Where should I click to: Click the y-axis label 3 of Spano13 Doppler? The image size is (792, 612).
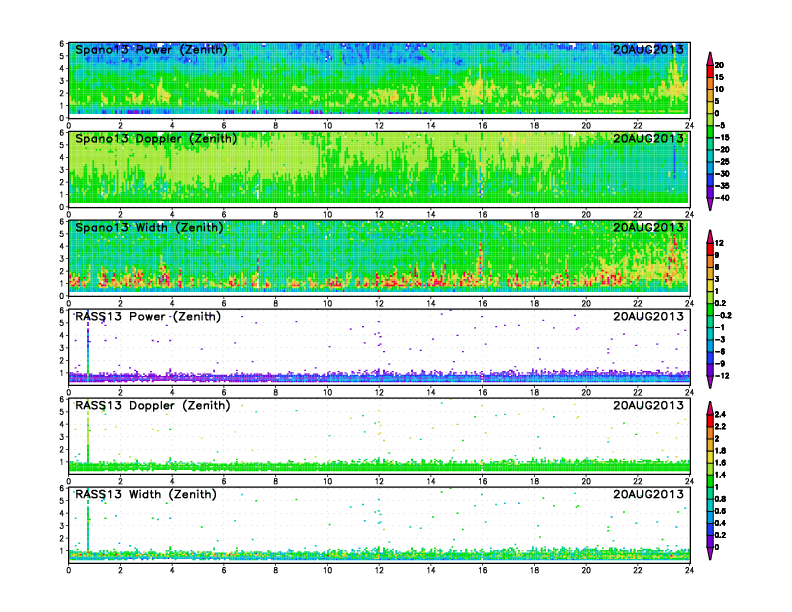(x=62, y=170)
